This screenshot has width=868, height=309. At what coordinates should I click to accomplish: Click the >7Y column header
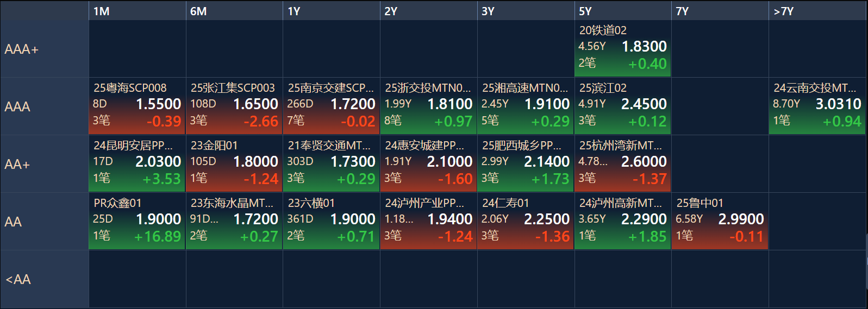point(817,11)
